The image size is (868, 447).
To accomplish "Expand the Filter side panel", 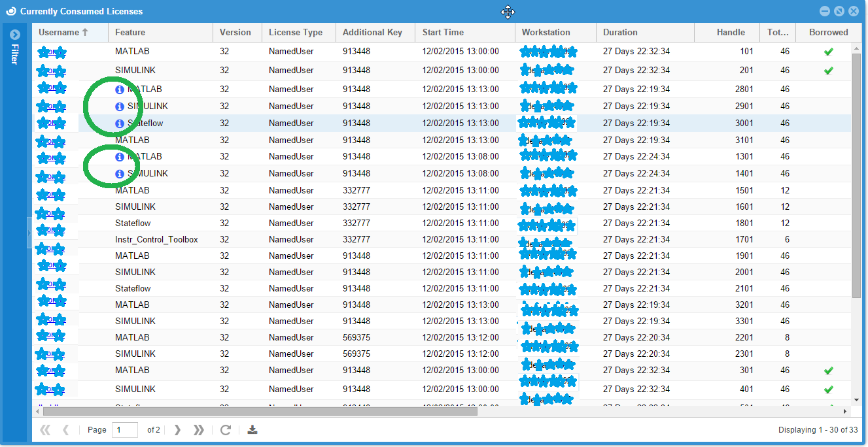I will pos(15,35).
